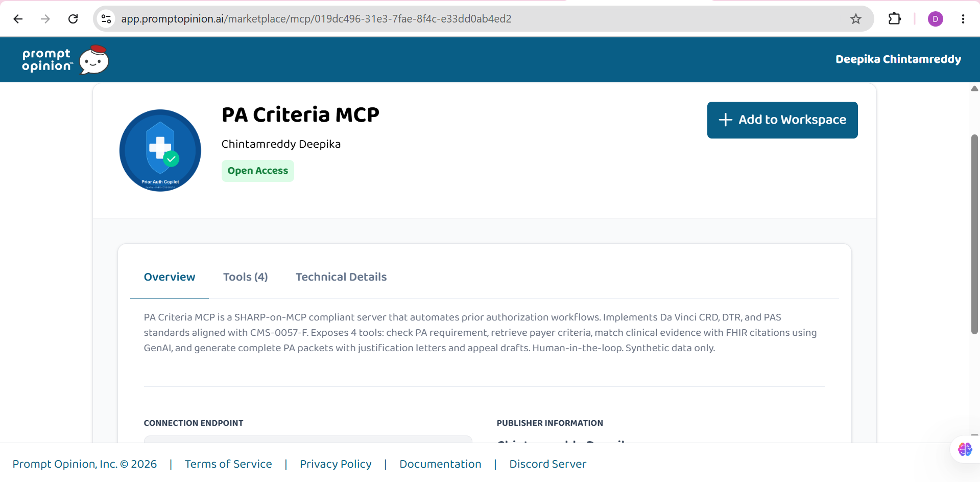
Task: Click the Prompt Opinion logo
Action: tap(65, 60)
